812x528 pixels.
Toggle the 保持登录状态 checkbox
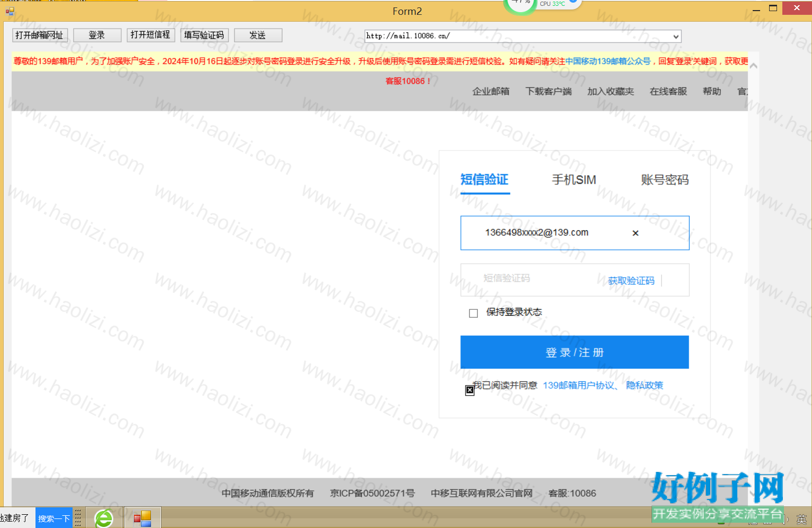[x=474, y=313]
